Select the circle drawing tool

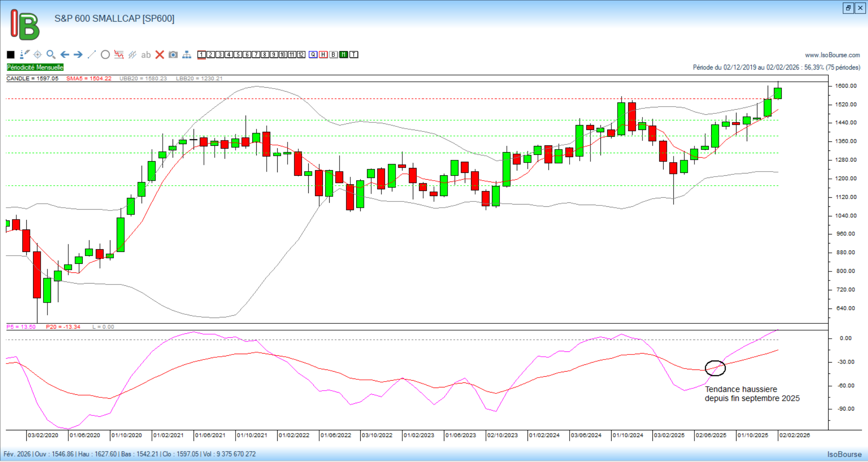pyautogui.click(x=105, y=55)
